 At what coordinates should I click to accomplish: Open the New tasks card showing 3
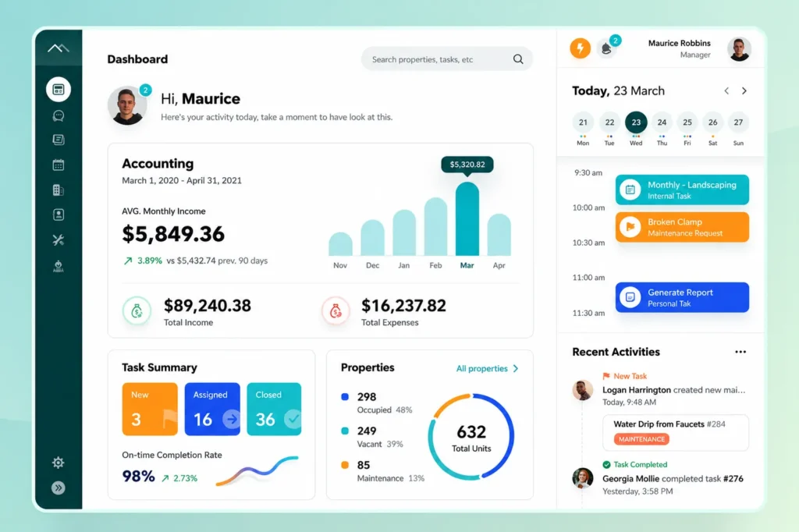150,410
